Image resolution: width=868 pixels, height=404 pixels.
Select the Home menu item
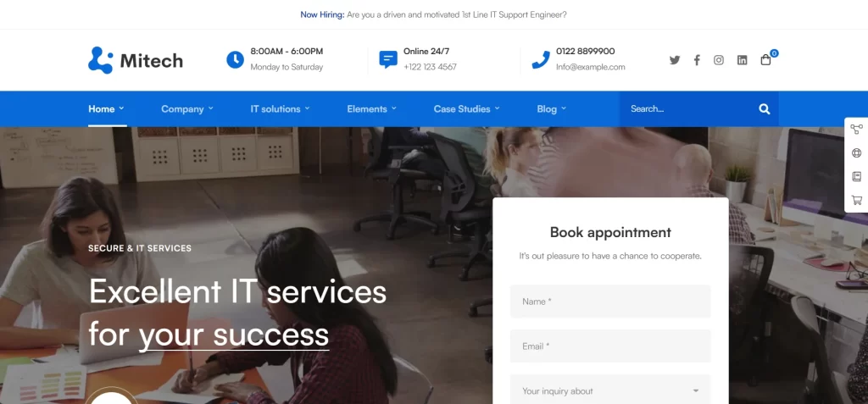106,109
